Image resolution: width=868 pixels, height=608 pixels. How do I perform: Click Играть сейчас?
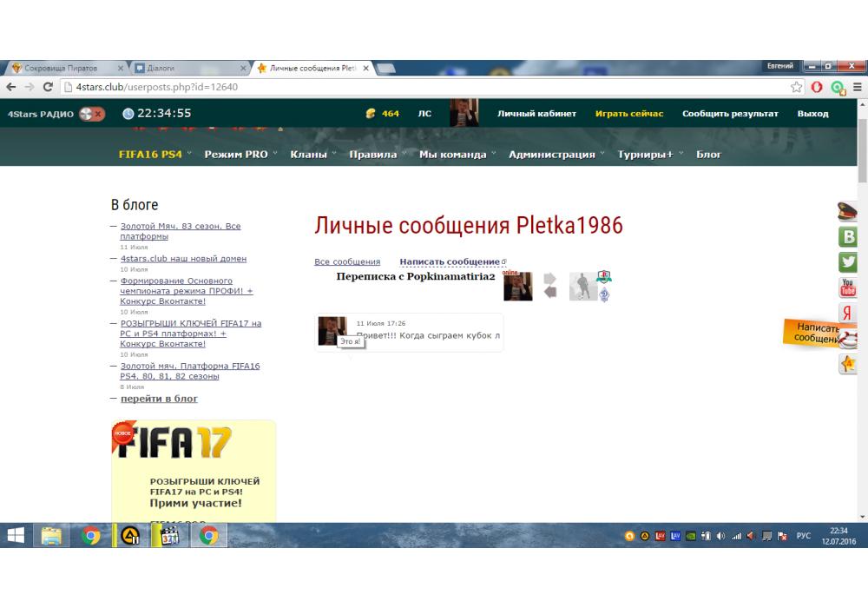click(628, 114)
